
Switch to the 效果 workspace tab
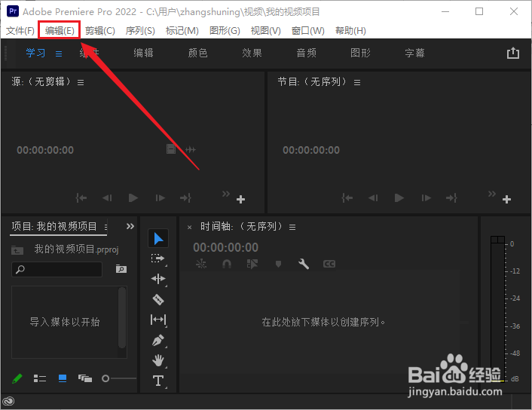pyautogui.click(x=252, y=53)
